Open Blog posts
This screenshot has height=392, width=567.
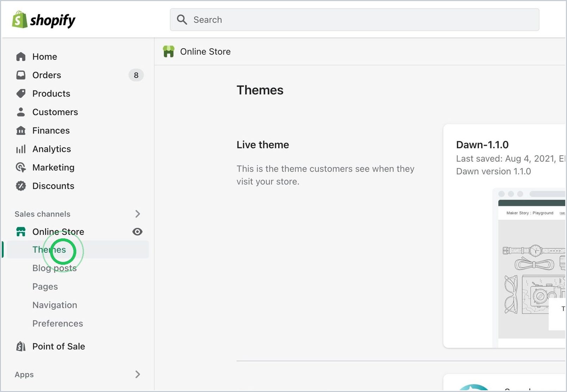coord(55,268)
